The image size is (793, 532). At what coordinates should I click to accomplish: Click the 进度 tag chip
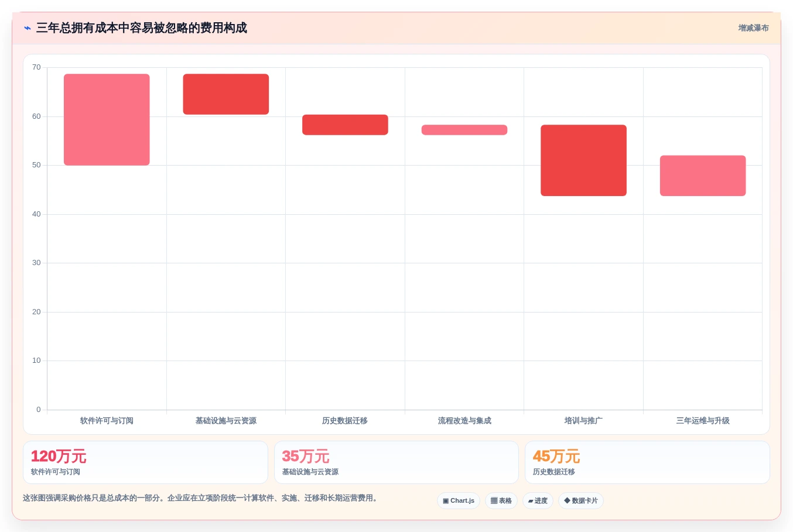point(538,501)
